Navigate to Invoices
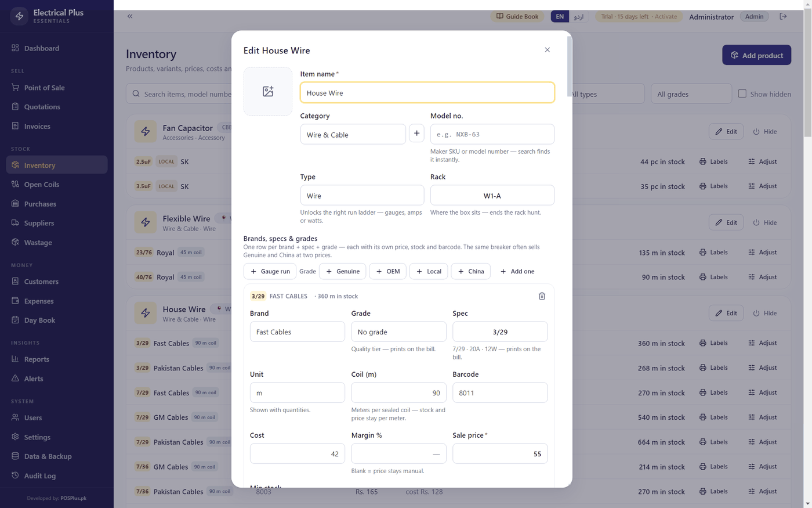Screen dimensions: 812x508 tap(57, 126)
